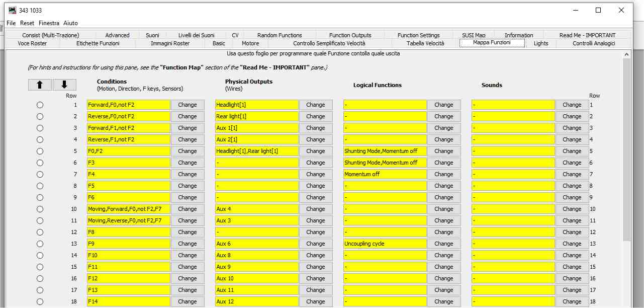The image size is (644, 308).
Task: Click the move row up arrow button
Action: 40,85
